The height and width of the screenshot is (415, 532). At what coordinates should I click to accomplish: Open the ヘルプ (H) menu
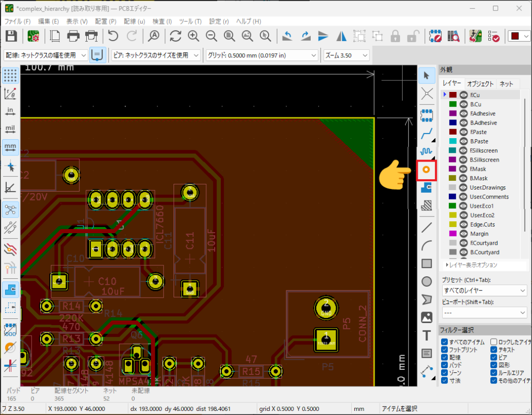[248, 21]
